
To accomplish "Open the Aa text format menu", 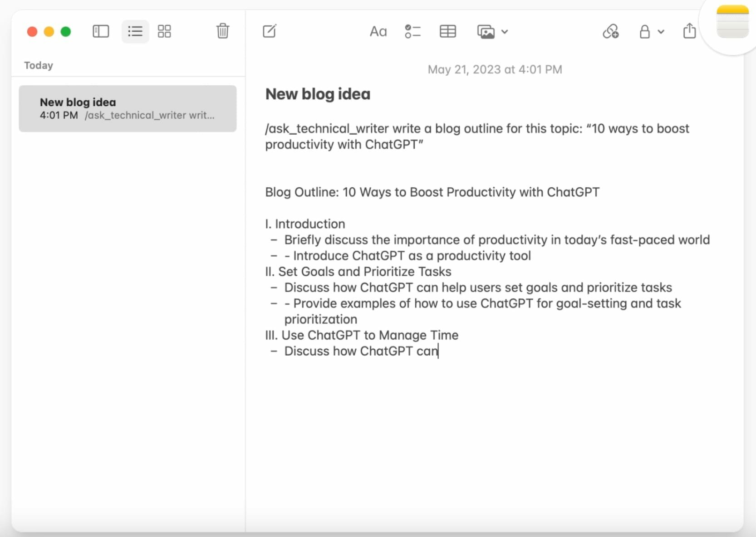I will click(x=378, y=31).
